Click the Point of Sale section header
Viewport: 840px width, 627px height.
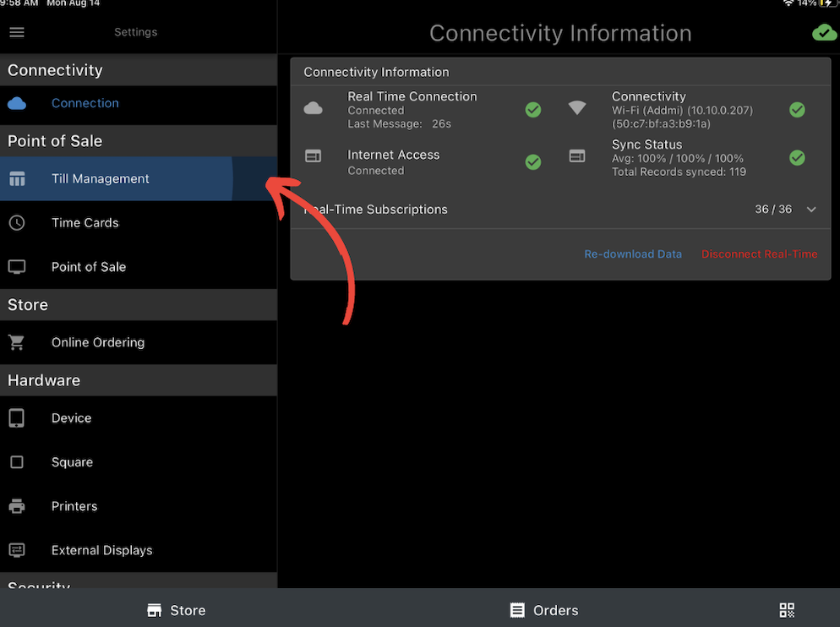(x=139, y=141)
